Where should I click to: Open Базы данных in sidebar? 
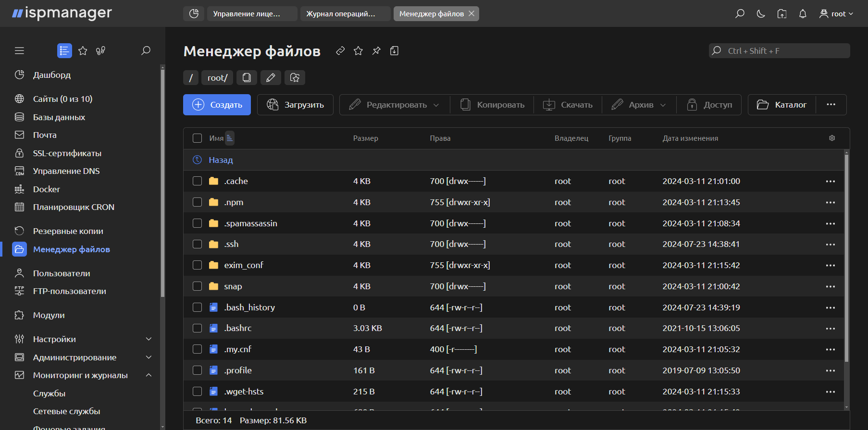(x=59, y=117)
